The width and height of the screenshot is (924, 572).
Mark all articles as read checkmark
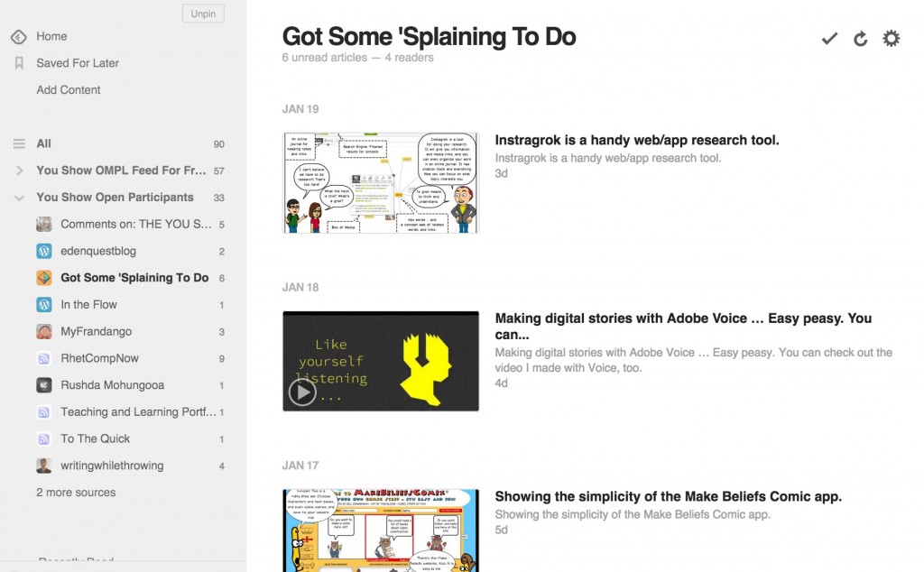(x=830, y=39)
